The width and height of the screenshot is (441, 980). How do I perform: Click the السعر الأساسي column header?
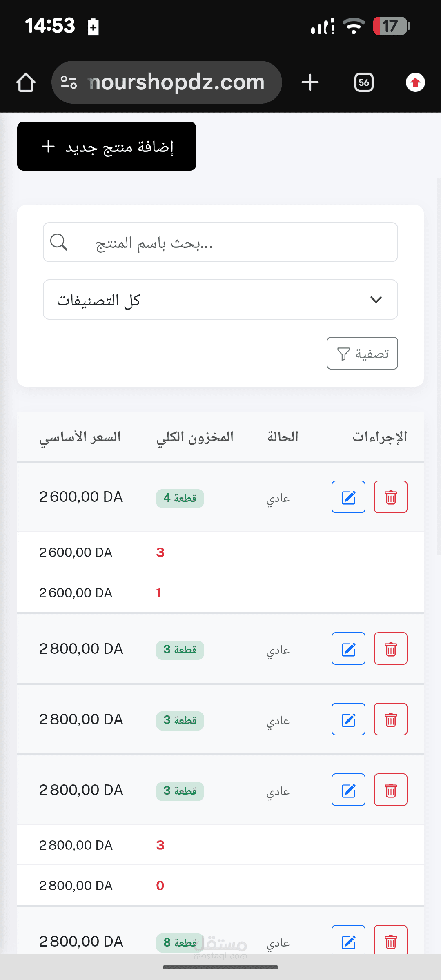pyautogui.click(x=80, y=437)
